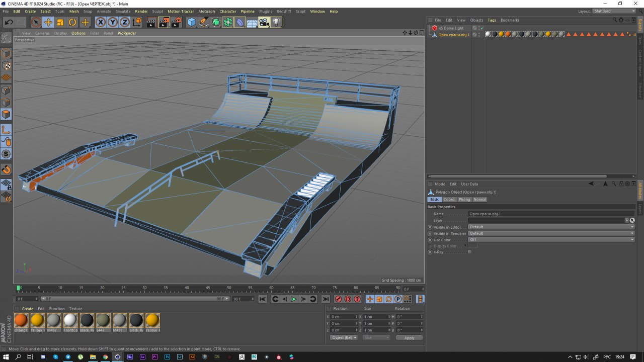
Task: Open the Object (Rel) coordinate dropdown
Action: (344, 337)
